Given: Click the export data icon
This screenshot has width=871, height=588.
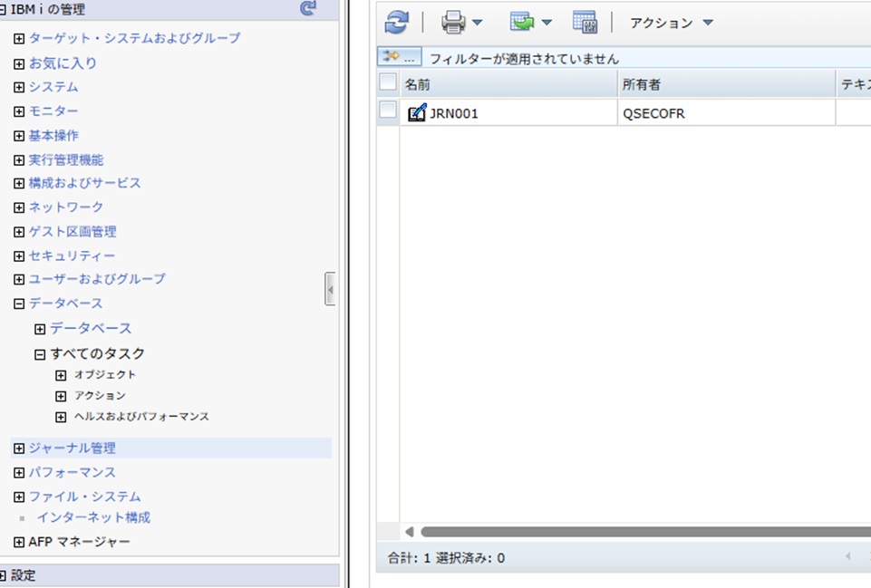Looking at the screenshot, I should tap(524, 22).
